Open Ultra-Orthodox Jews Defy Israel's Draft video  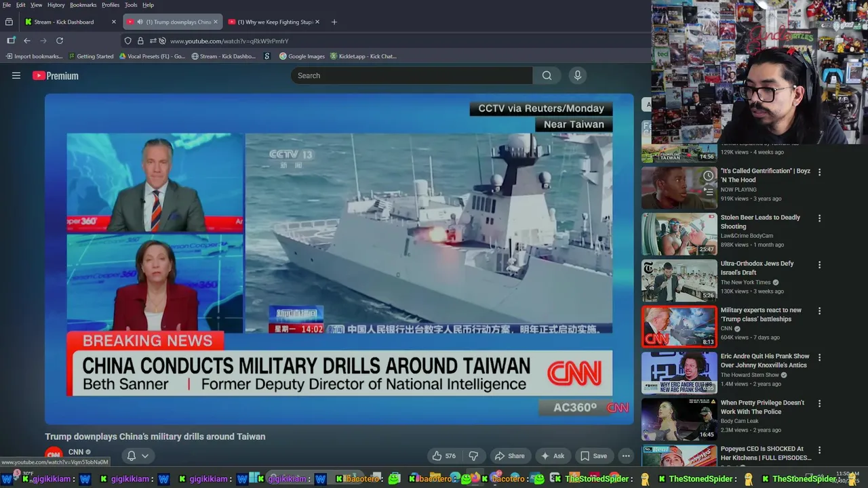pos(757,268)
